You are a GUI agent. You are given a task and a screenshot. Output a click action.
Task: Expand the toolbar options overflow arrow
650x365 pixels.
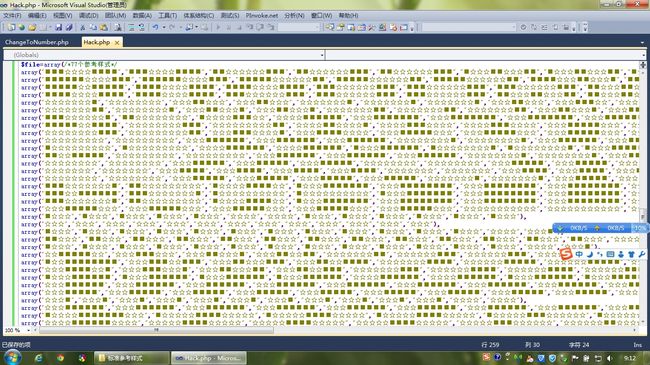coord(585,27)
